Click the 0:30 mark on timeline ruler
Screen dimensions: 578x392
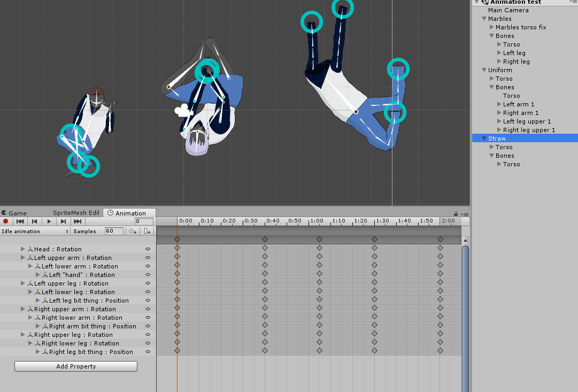[251, 221]
